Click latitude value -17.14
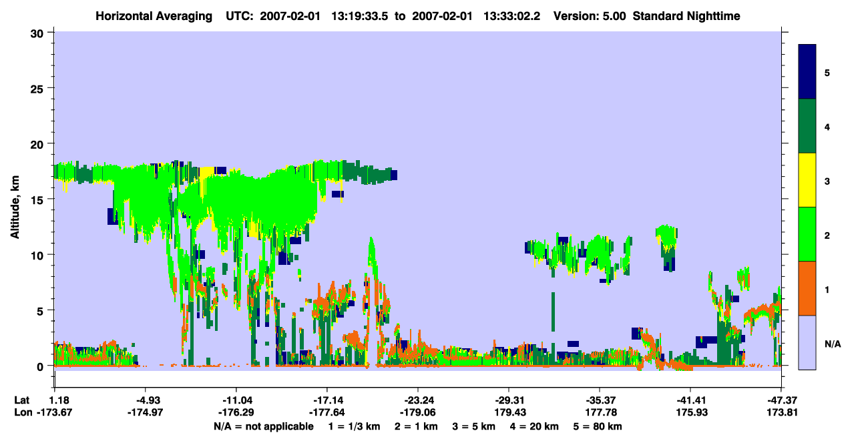This screenshot has height=445, width=868. pos(327,400)
